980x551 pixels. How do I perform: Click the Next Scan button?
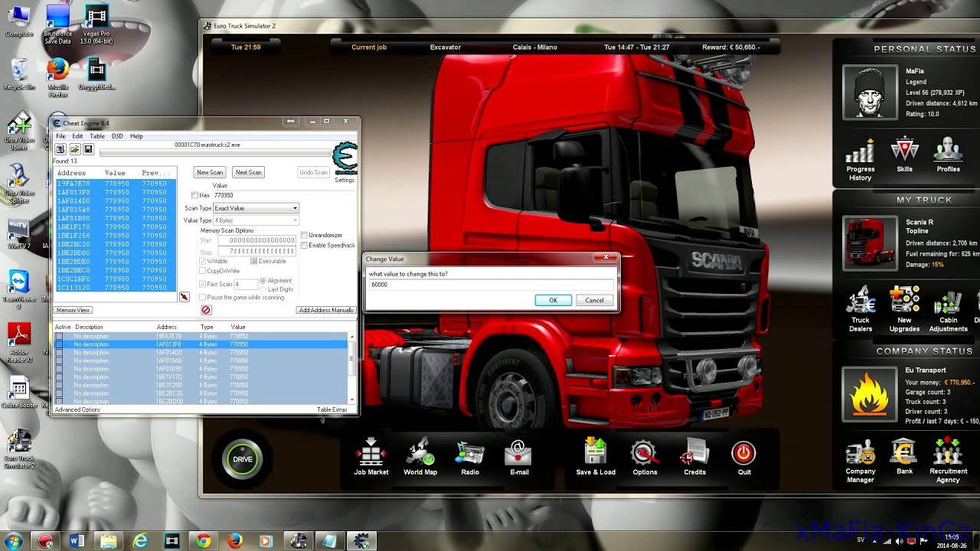tap(248, 172)
